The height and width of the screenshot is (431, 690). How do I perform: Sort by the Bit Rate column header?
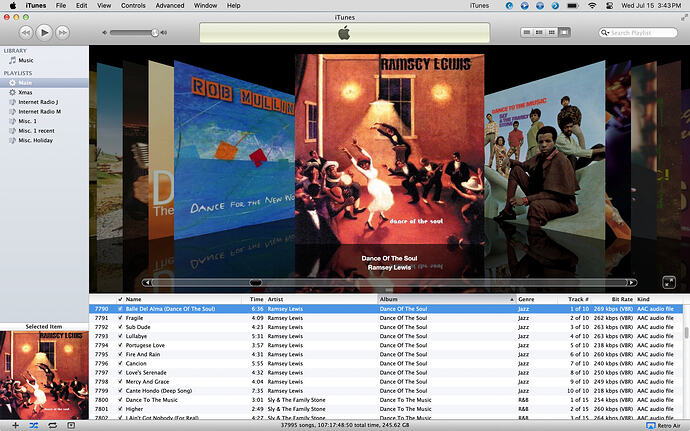point(613,299)
